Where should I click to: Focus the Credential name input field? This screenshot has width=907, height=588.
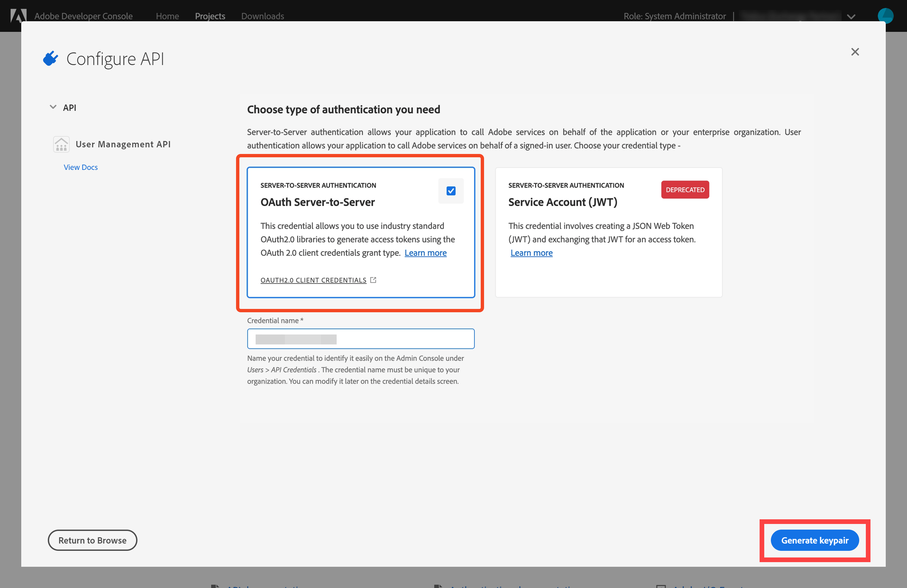click(361, 338)
